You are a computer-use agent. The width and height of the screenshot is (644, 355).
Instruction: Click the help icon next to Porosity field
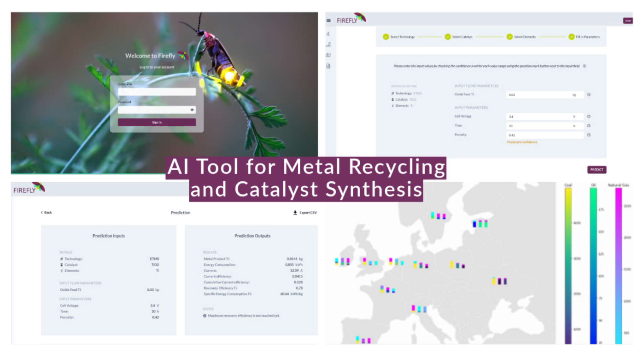tap(589, 135)
